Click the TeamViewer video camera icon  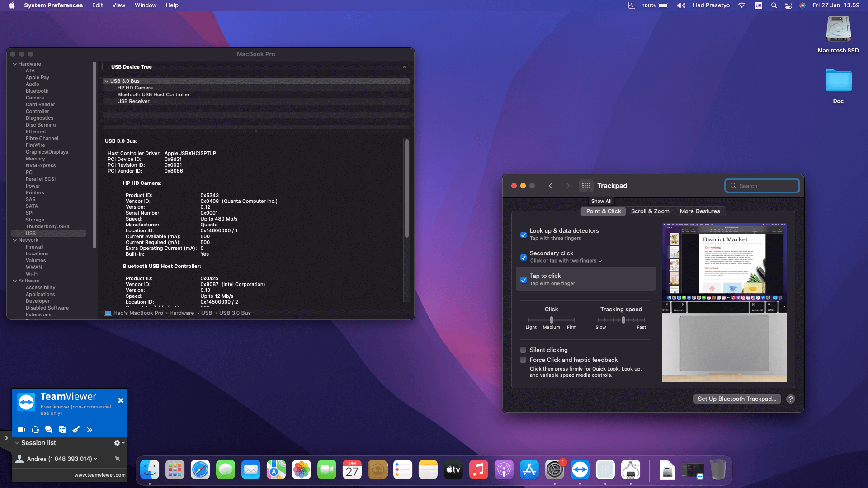[x=21, y=430]
